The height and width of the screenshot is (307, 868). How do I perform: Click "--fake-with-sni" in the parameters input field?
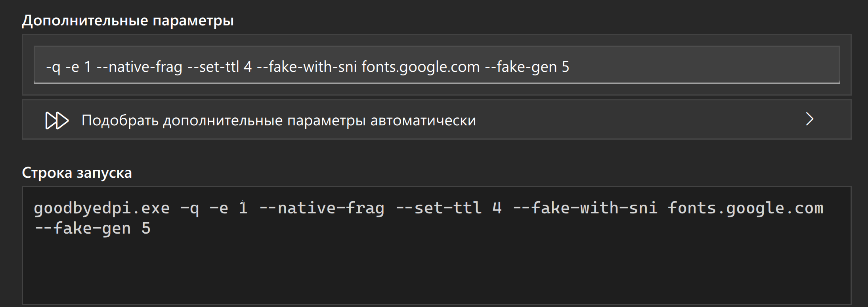point(307,67)
